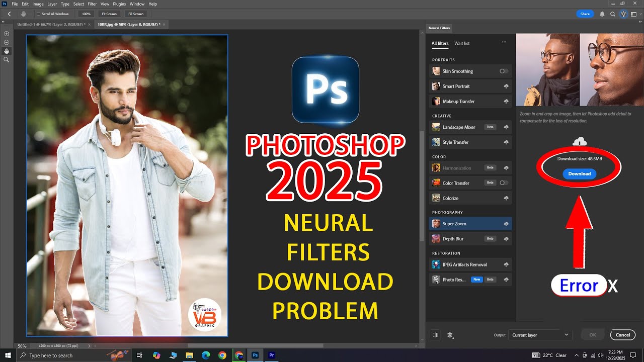Download Depth Blur via cloud icon
Viewport: 644px width, 362px height.
pos(506,239)
